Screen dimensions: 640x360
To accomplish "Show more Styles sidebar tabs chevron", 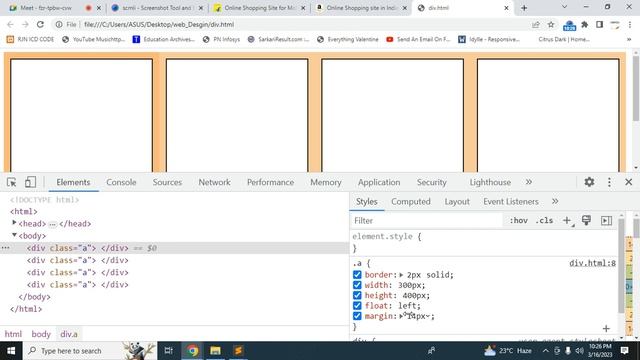I will [x=555, y=201].
